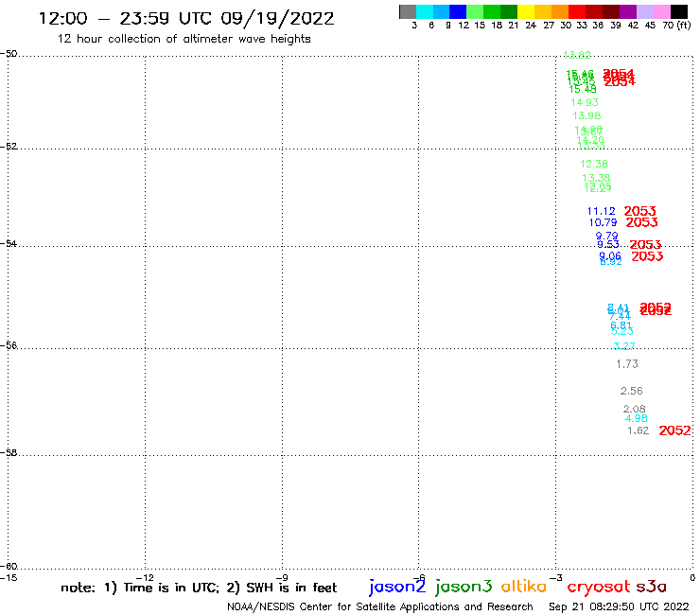The height and width of the screenshot is (615, 700).
Task: Click the blue 10.79 wave height value
Action: point(603,222)
